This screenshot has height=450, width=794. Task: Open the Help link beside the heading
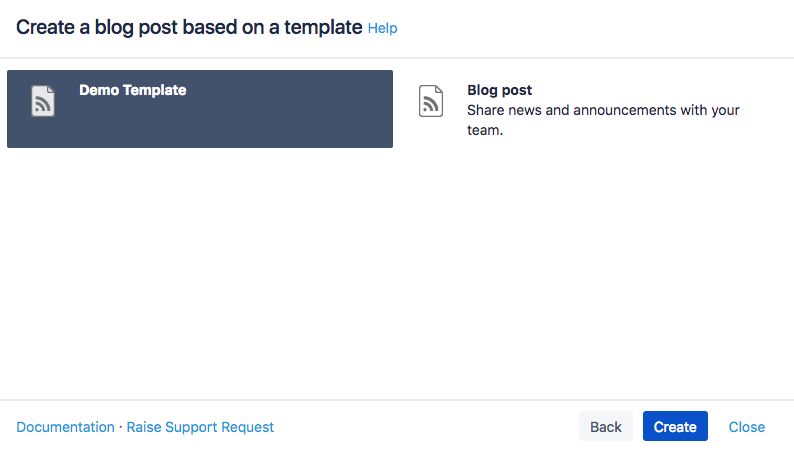(x=382, y=28)
